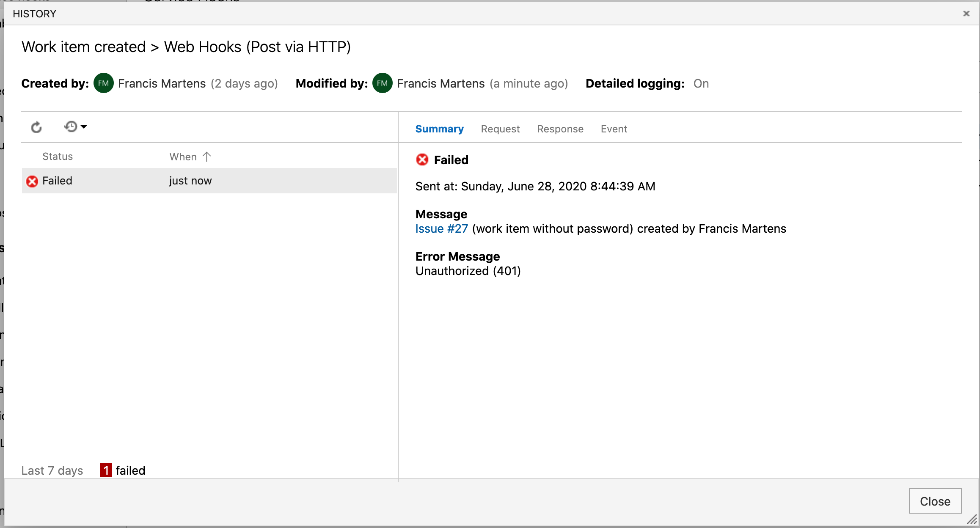The height and width of the screenshot is (528, 980).
Task: Select the Summary tab
Action: tap(439, 129)
